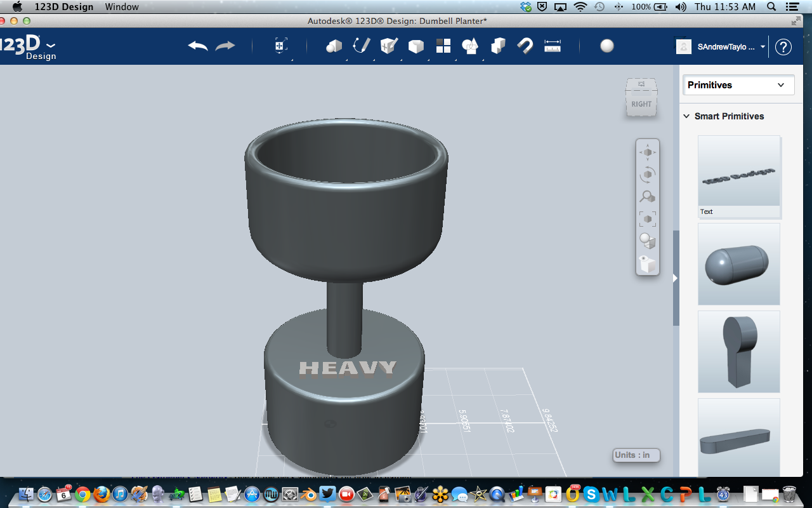This screenshot has height=508, width=812.
Task: Open Spotlight search in menu bar
Action: point(771,7)
